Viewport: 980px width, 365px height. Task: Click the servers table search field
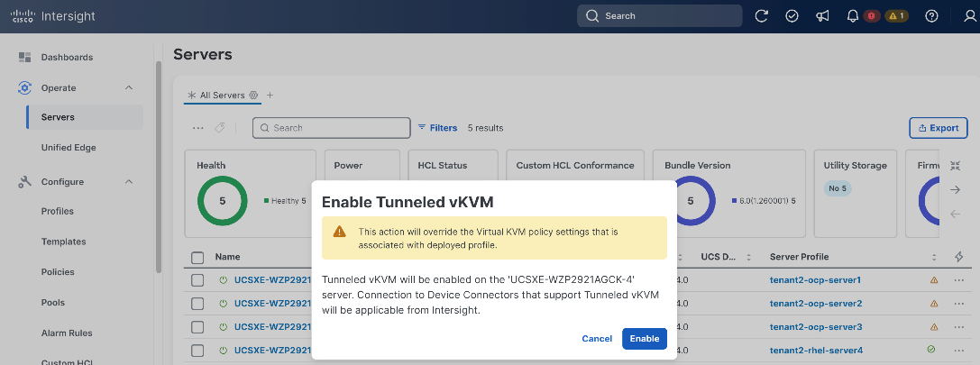tap(331, 127)
